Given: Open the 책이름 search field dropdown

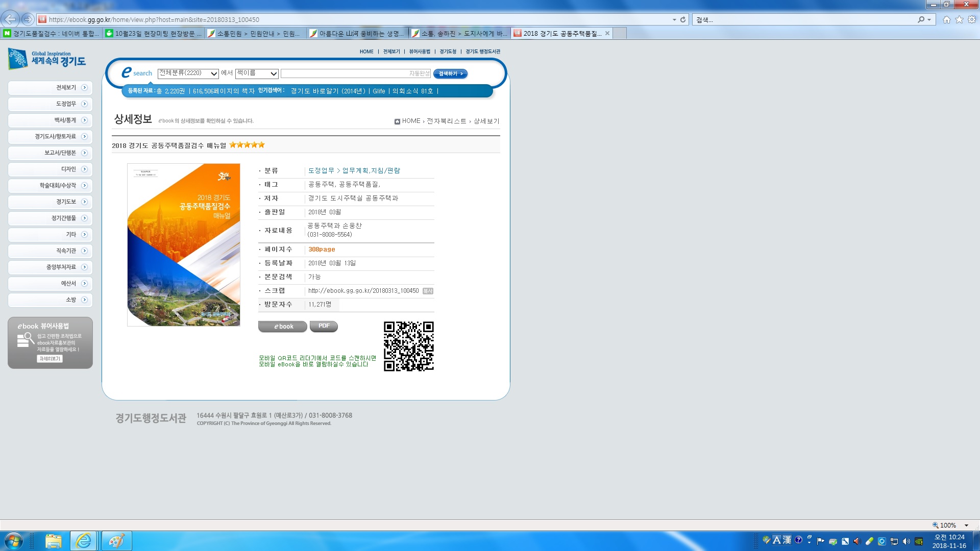Looking at the screenshot, I should [x=257, y=73].
